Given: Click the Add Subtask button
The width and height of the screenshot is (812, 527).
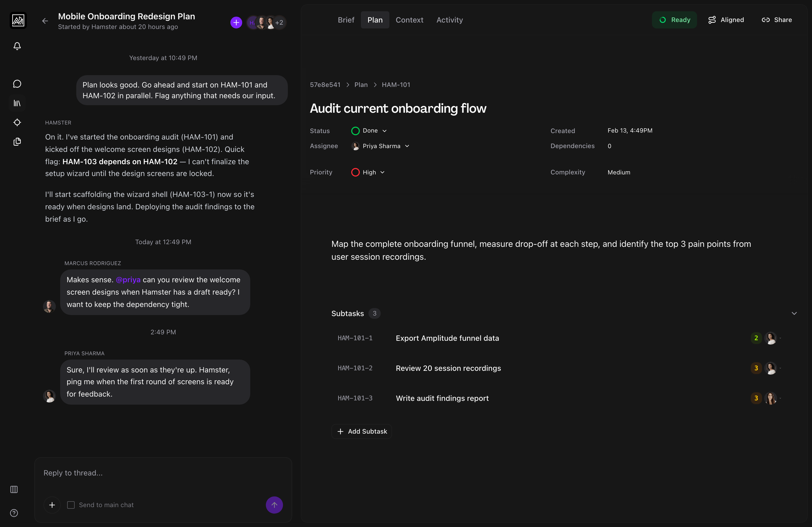Looking at the screenshot, I should tap(362, 431).
